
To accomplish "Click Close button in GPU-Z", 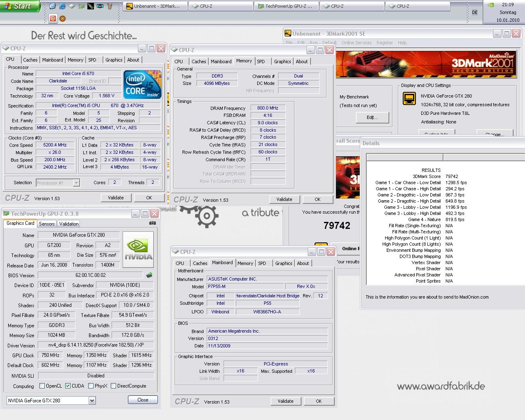I will [x=143, y=400].
